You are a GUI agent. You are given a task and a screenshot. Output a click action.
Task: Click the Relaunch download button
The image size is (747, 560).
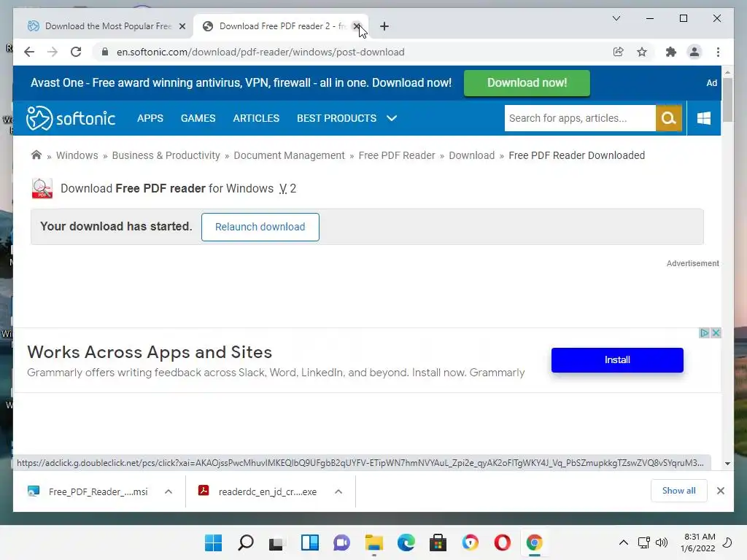[260, 227]
